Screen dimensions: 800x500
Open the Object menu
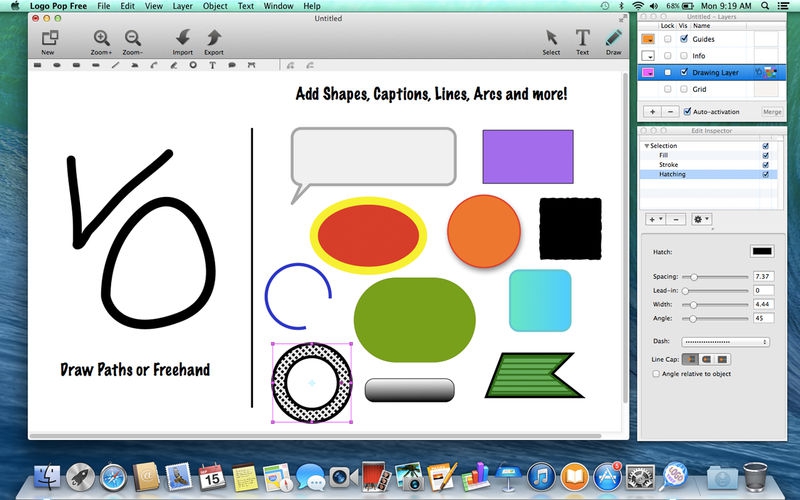(x=214, y=6)
